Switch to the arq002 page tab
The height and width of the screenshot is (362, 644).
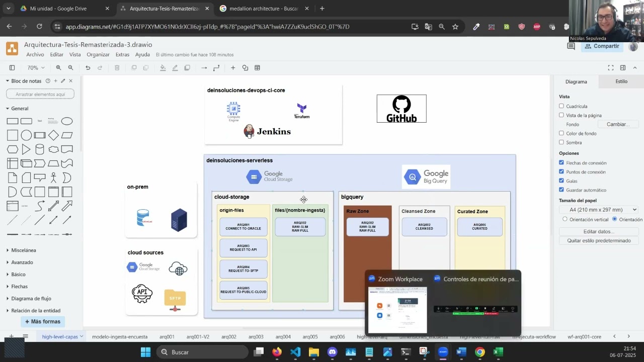[229, 337]
